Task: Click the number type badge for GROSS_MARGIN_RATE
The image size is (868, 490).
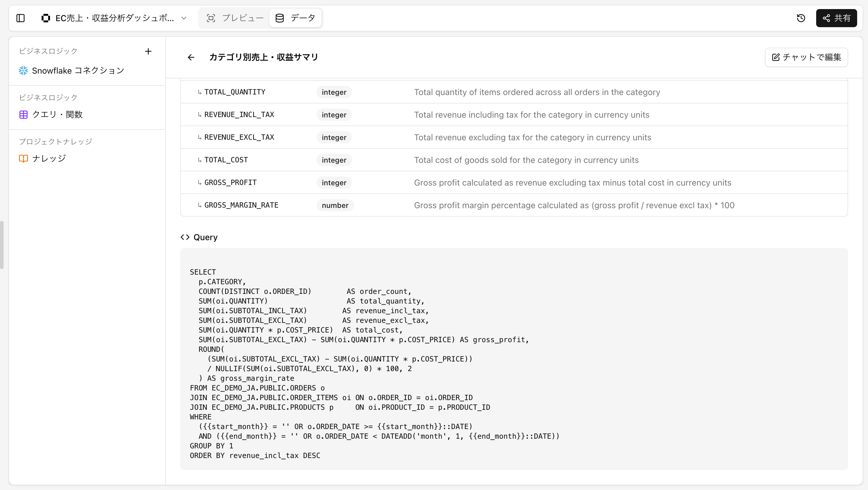Action: pyautogui.click(x=335, y=205)
